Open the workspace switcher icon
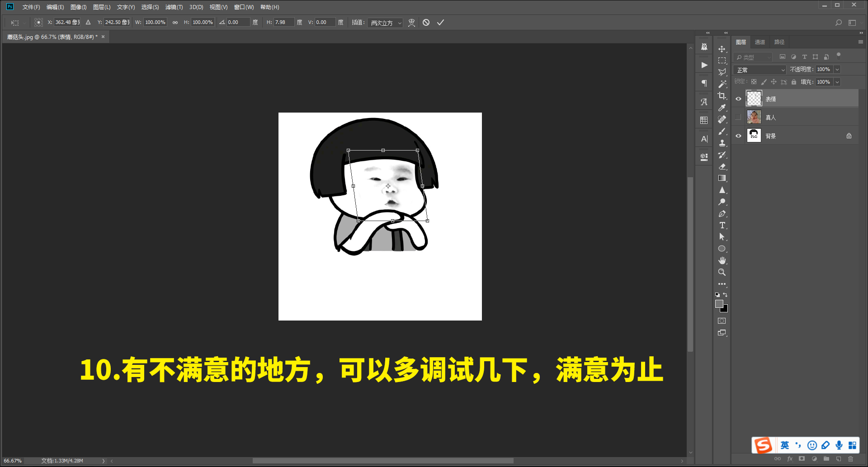This screenshot has height=467, width=868. 852,23
